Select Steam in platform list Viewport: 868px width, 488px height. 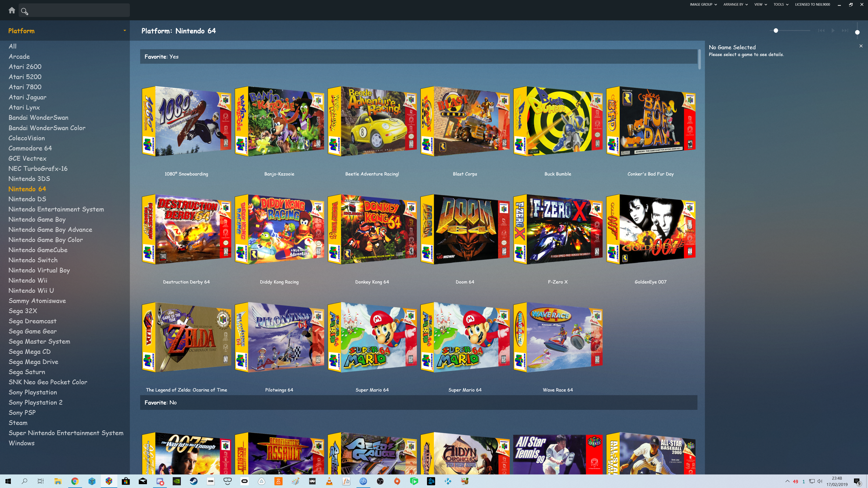tap(18, 423)
